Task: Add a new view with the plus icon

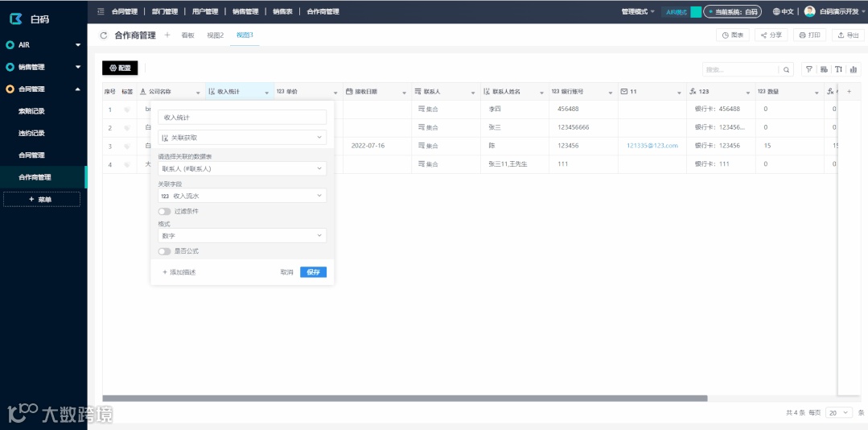Action: pyautogui.click(x=167, y=35)
